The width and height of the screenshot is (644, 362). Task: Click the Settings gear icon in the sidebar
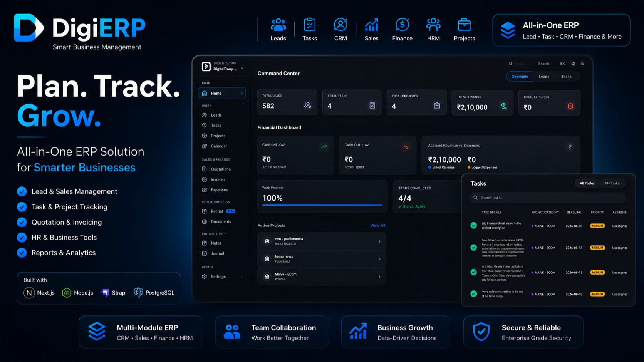click(205, 277)
